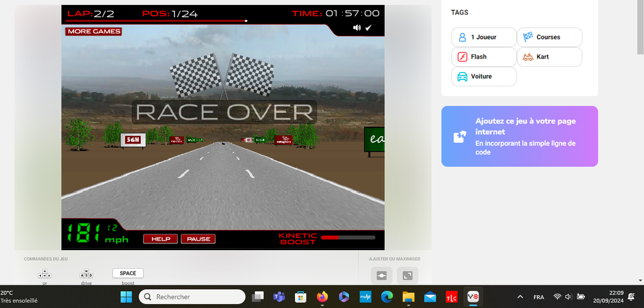The width and height of the screenshot is (644, 308).
Task: Click the MORE GAMES button
Action: click(93, 31)
